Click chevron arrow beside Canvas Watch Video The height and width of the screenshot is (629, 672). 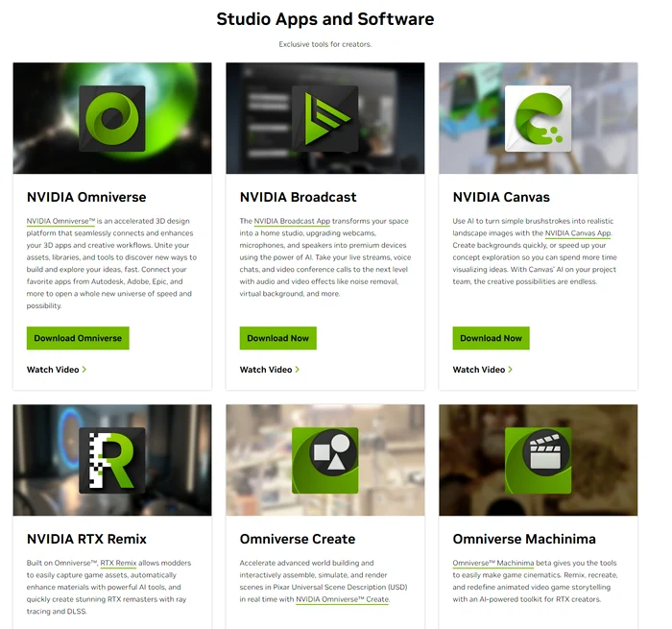coord(511,369)
